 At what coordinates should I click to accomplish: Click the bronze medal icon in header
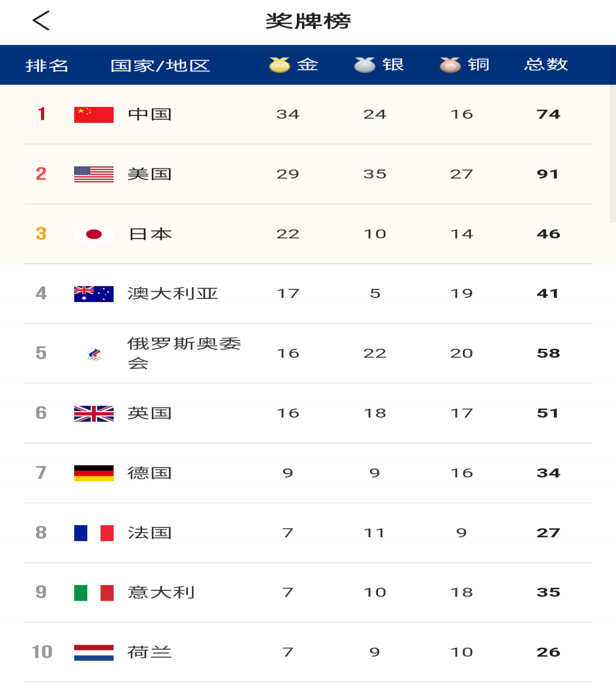450,65
